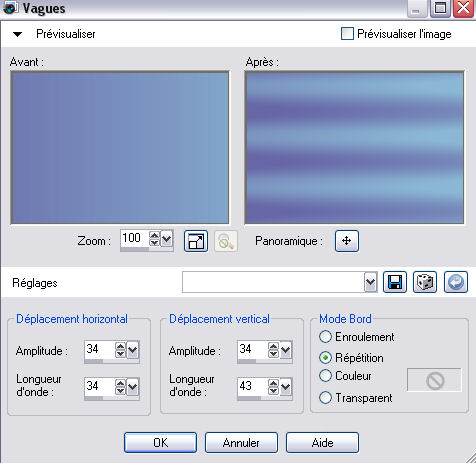Select the Enroulement edge mode
The image size is (476, 463).
click(325, 337)
